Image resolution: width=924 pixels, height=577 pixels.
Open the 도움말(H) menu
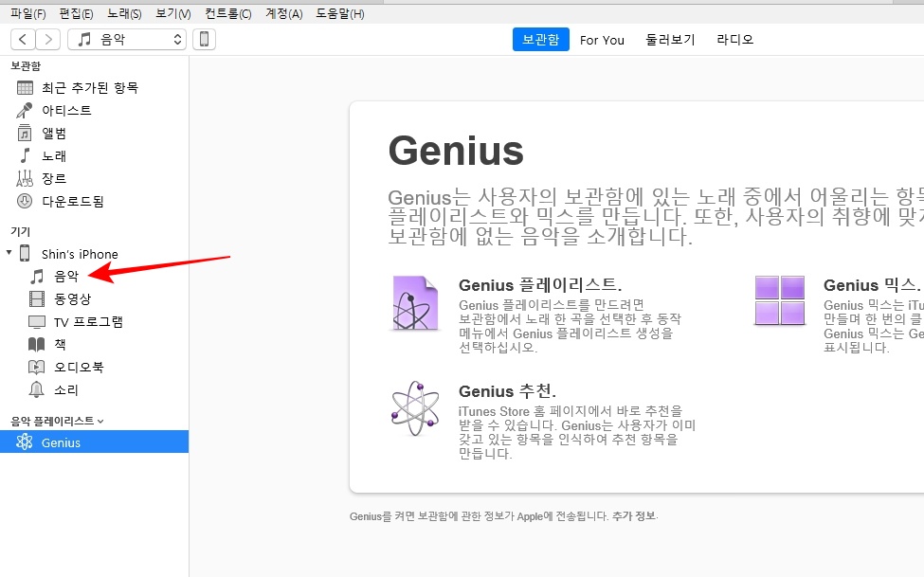[339, 13]
